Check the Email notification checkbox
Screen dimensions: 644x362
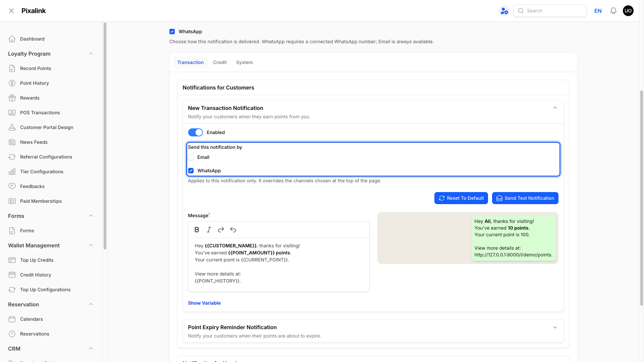point(191,157)
